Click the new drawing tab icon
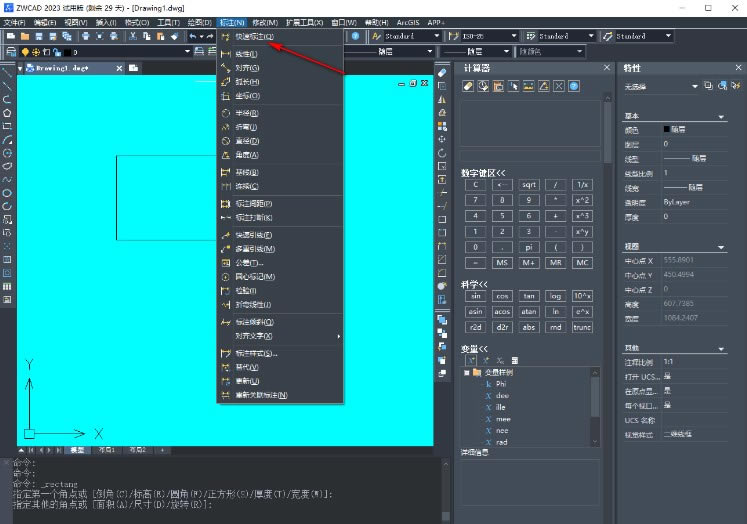Viewport: 747px width, 524px height. (x=133, y=68)
